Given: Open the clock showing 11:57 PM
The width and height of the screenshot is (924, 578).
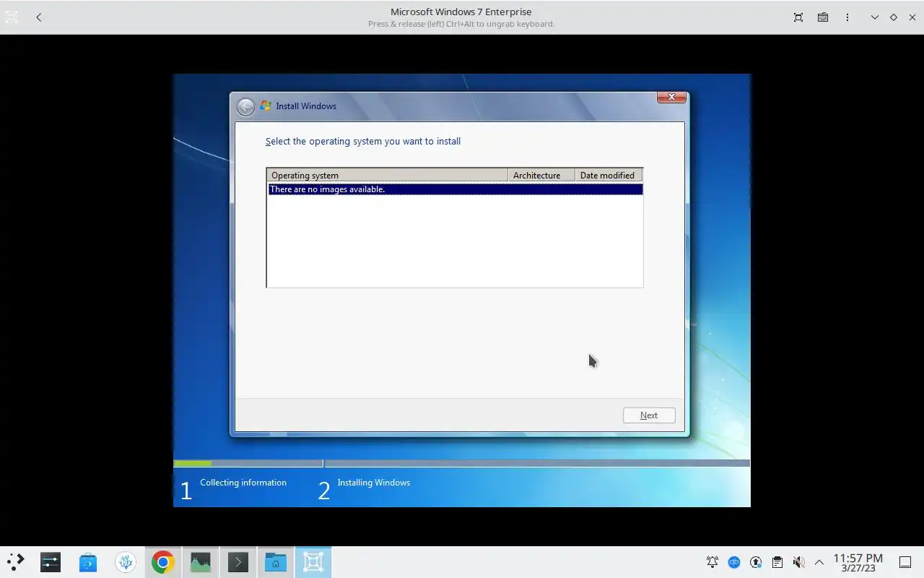Looking at the screenshot, I should 858,562.
